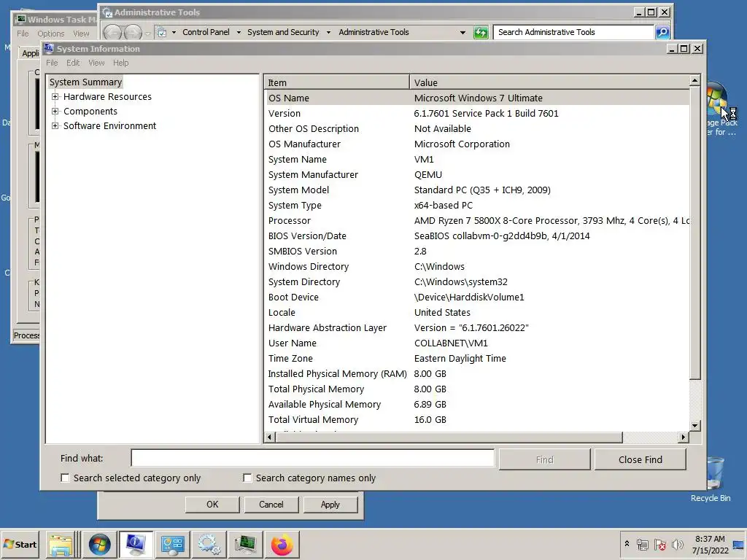Open Help menu in System Information
Screen dimensions: 747x560
click(120, 63)
